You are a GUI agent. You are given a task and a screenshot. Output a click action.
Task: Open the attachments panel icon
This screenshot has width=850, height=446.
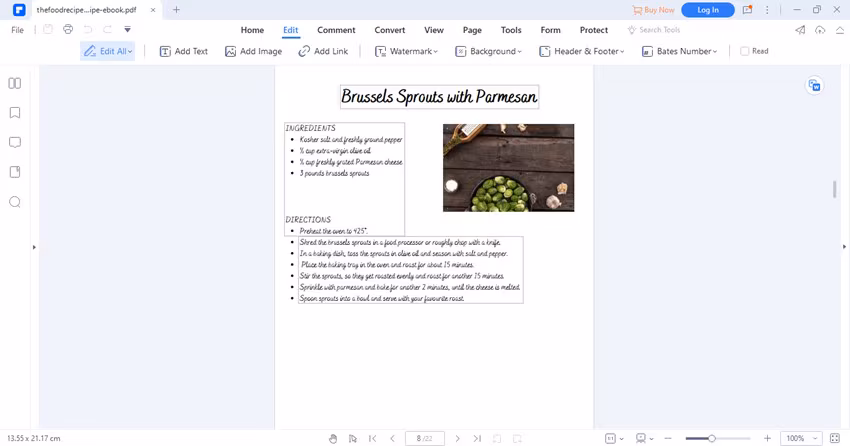pos(15,172)
